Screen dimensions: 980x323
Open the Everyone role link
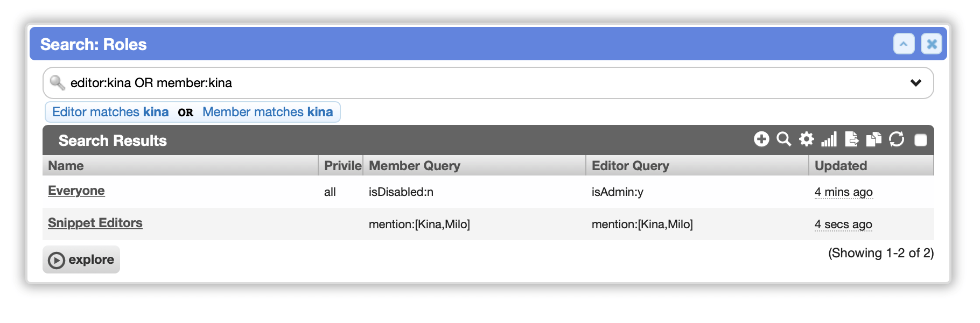click(x=76, y=191)
